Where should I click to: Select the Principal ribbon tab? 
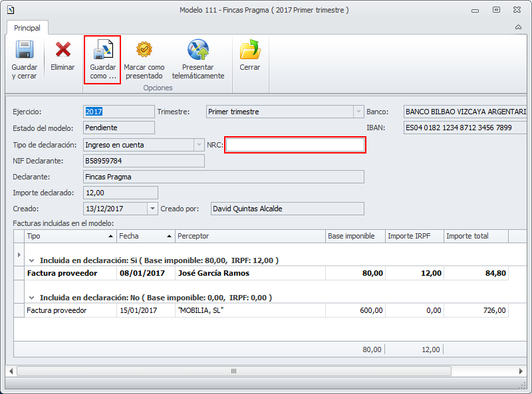click(27, 28)
